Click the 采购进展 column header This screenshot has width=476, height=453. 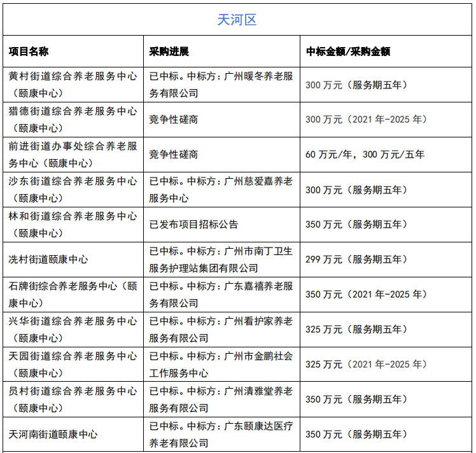(169, 52)
